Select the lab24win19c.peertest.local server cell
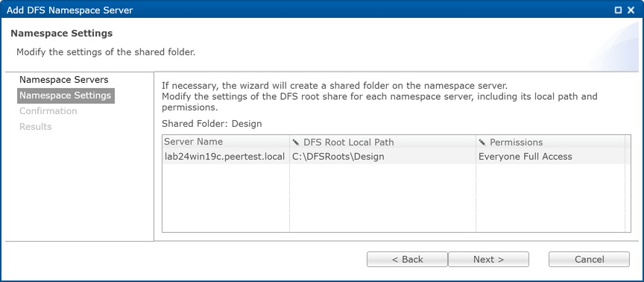This screenshot has height=282, width=644. click(x=226, y=157)
